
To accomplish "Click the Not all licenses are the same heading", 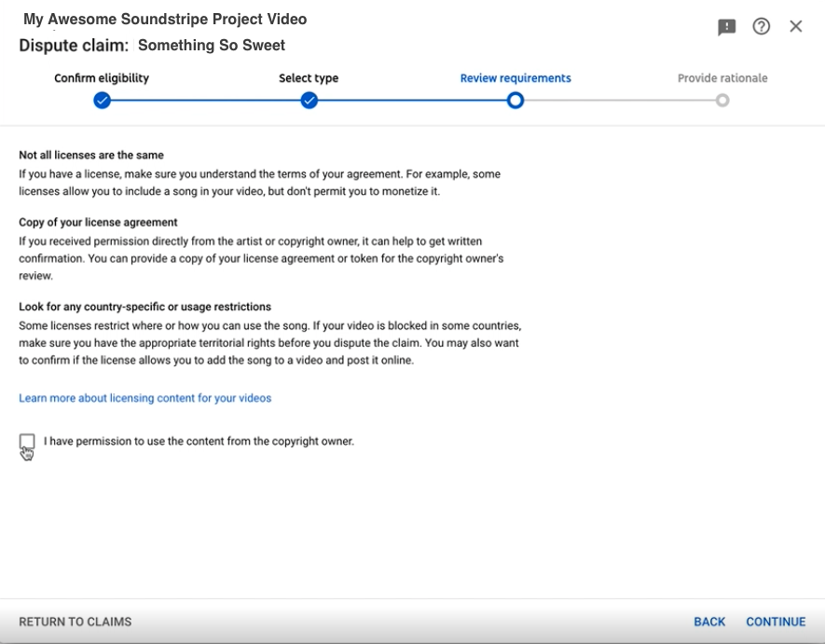I will pyautogui.click(x=91, y=156).
